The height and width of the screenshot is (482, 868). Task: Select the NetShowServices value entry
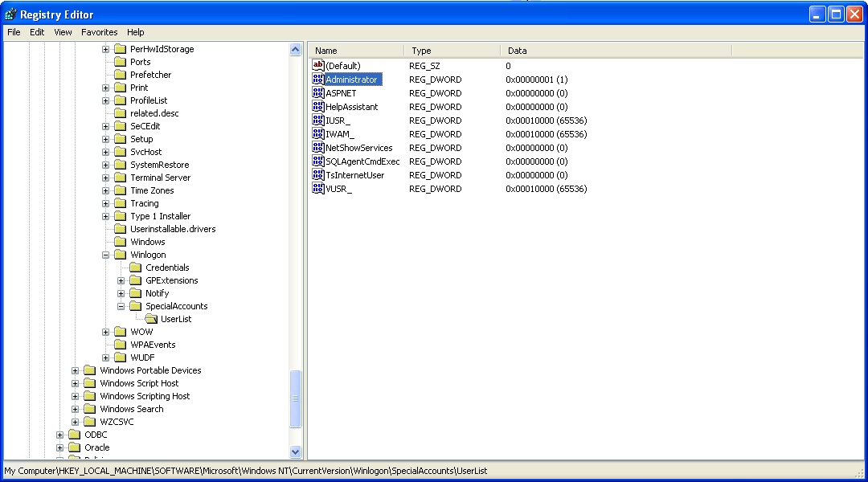pyautogui.click(x=358, y=148)
